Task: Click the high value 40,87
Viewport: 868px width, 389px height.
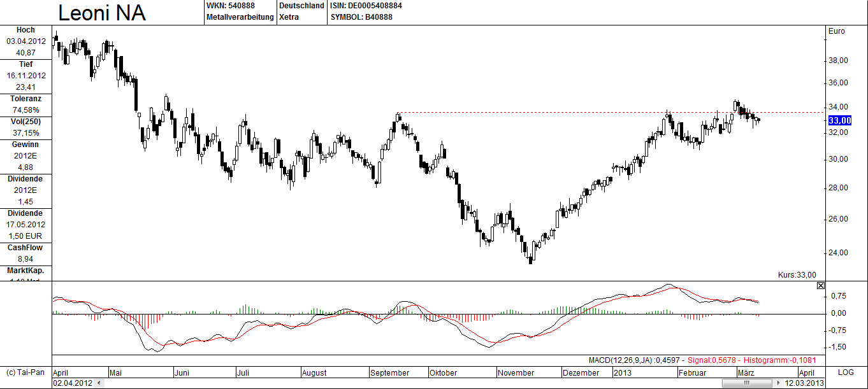Action: [26, 53]
